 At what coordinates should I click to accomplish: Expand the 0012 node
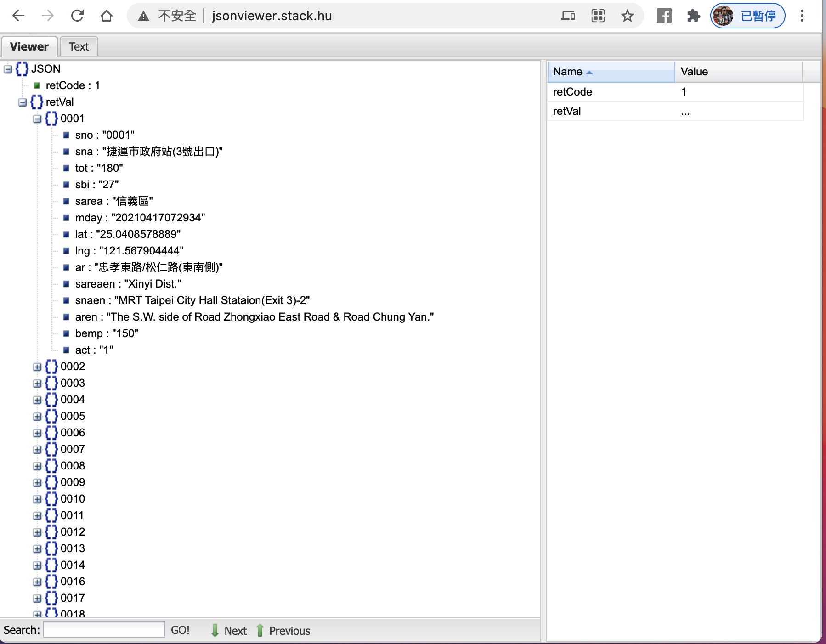37,532
